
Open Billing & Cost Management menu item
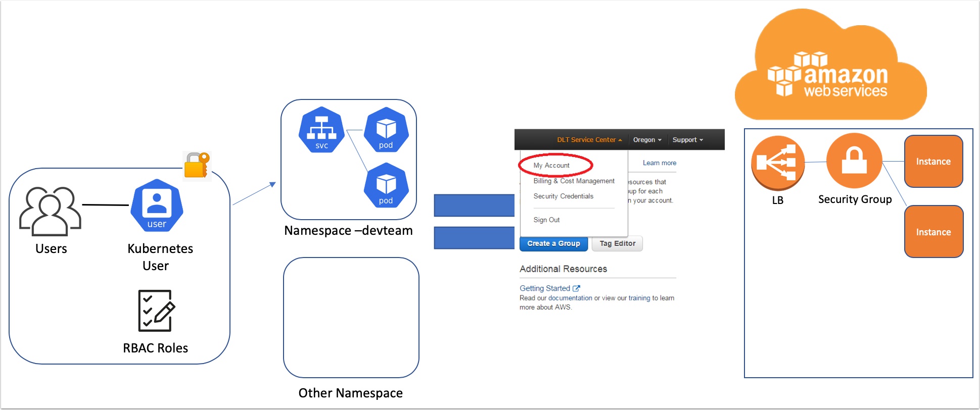pyautogui.click(x=574, y=181)
